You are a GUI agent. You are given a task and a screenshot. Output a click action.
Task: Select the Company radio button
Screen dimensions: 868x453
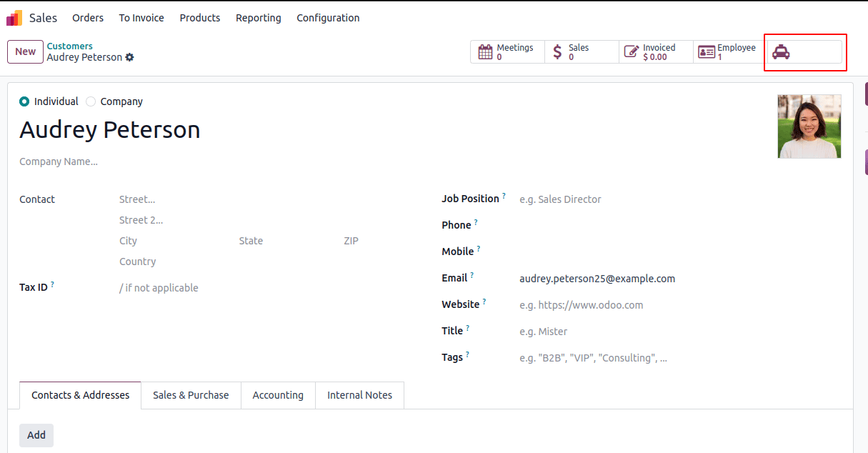[x=91, y=101]
